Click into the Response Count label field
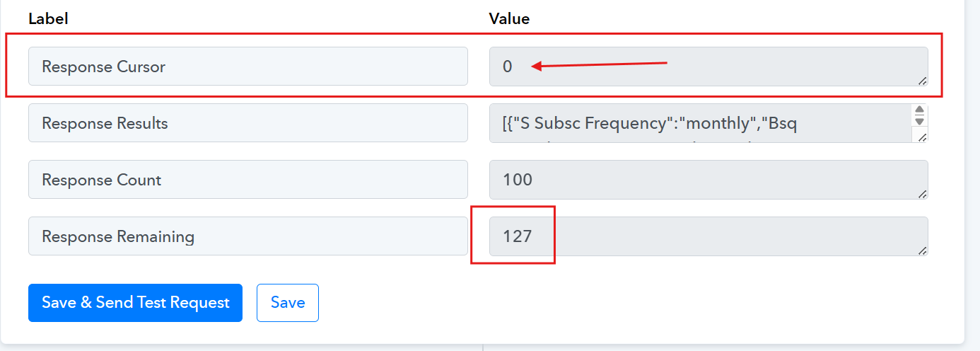Viewport: 980px width, 351px height. pyautogui.click(x=248, y=180)
